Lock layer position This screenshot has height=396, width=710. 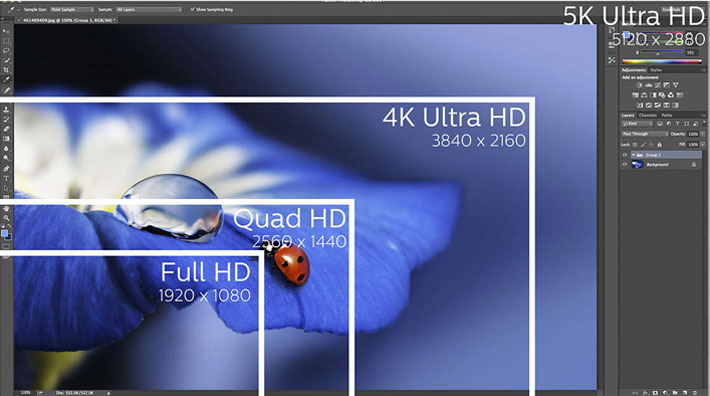point(651,145)
